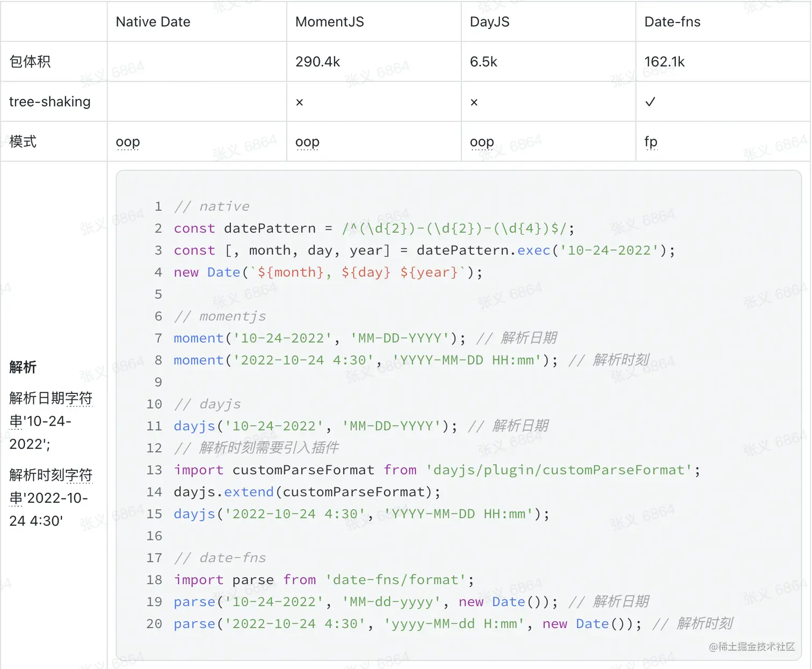Click the 6.5k DayJS size cell
The height and width of the screenshot is (669, 812).
click(x=483, y=61)
